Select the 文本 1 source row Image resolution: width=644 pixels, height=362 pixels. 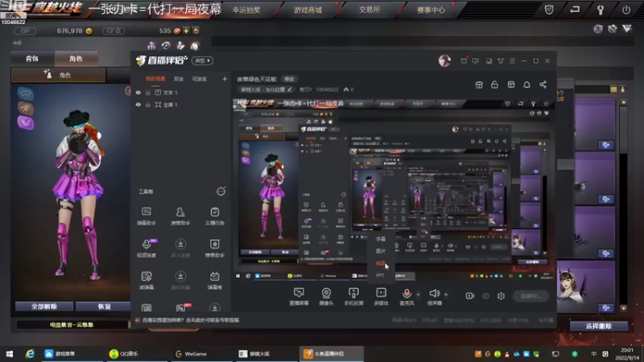coord(180,93)
